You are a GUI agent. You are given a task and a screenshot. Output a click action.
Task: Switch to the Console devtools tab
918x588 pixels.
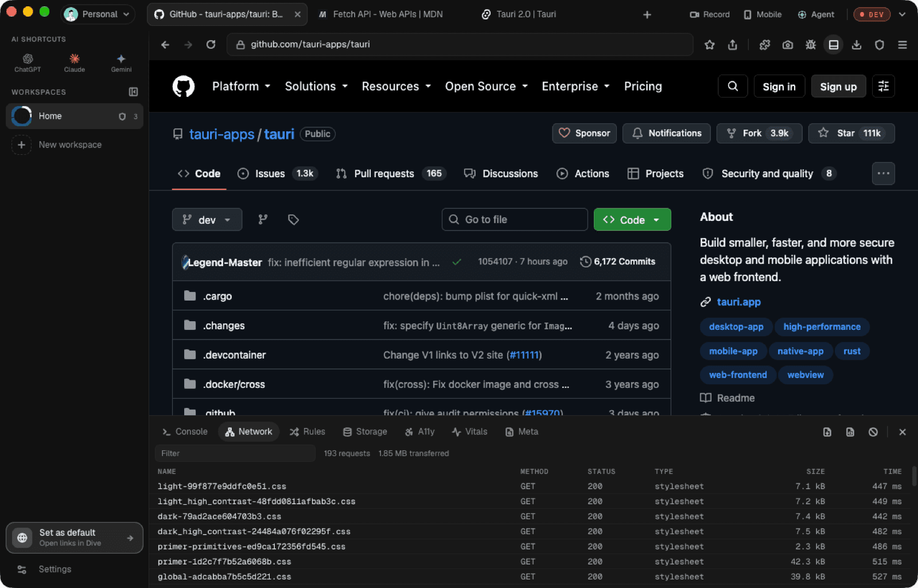point(185,432)
